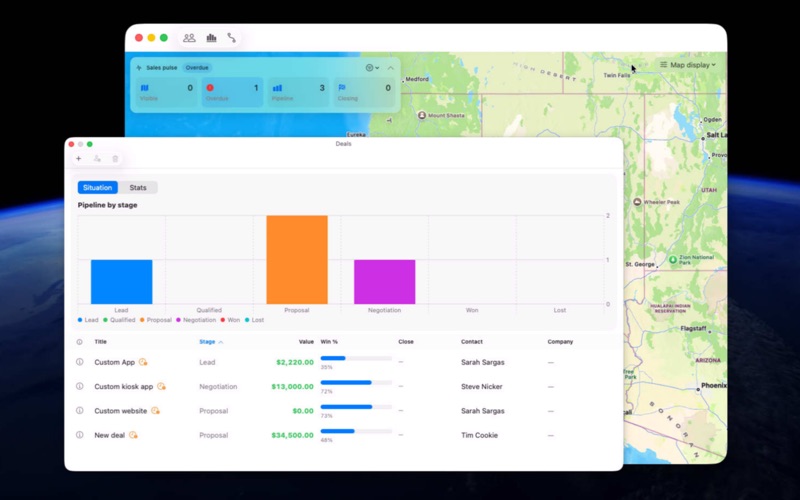Click the Mount Shasta map marker
Image resolution: width=800 pixels, height=500 pixels.
(422, 115)
